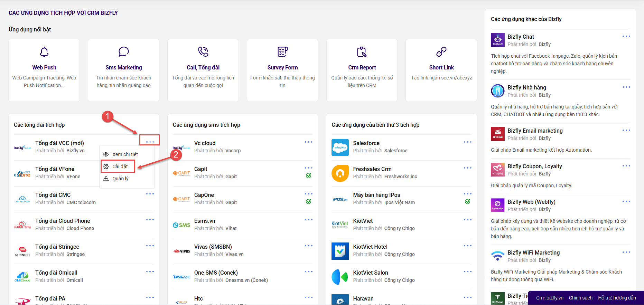The height and width of the screenshot is (305, 644).
Task: Click the Crm Report clipboard icon
Action: 362,52
